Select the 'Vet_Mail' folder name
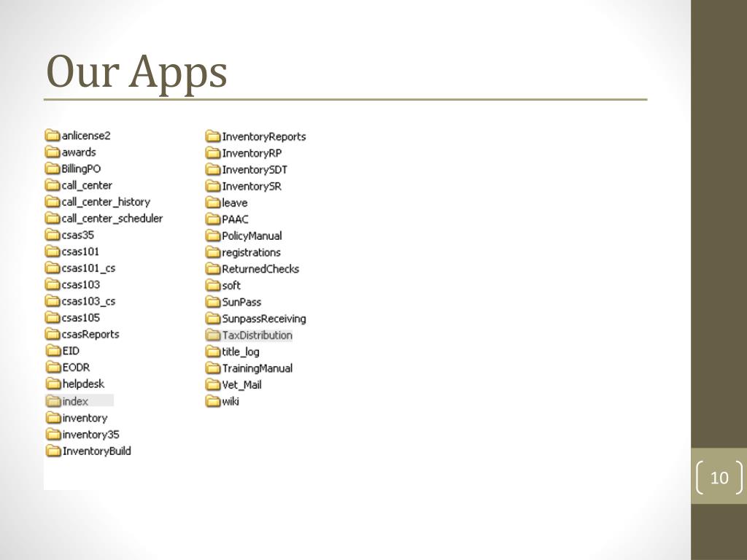 point(241,385)
